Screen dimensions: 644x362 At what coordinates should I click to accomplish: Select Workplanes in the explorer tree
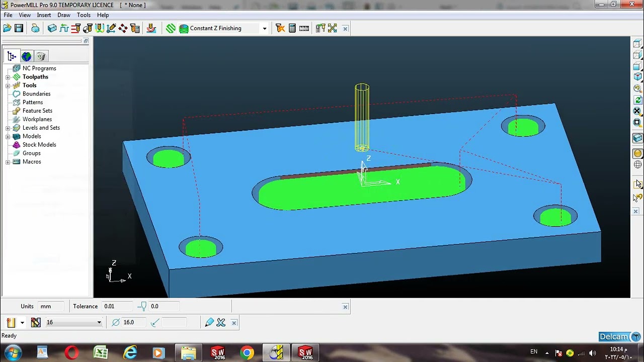pos(37,119)
